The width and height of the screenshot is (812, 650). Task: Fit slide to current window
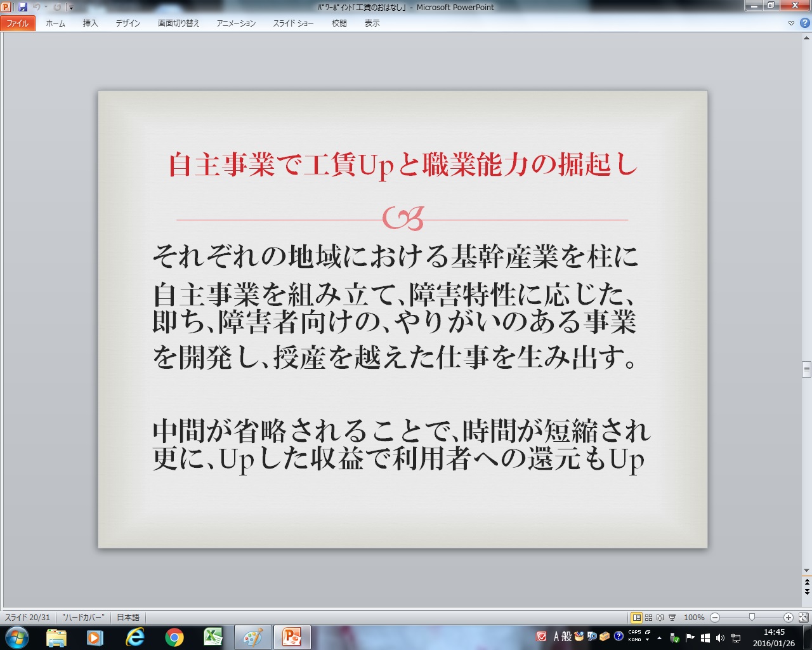click(803, 617)
